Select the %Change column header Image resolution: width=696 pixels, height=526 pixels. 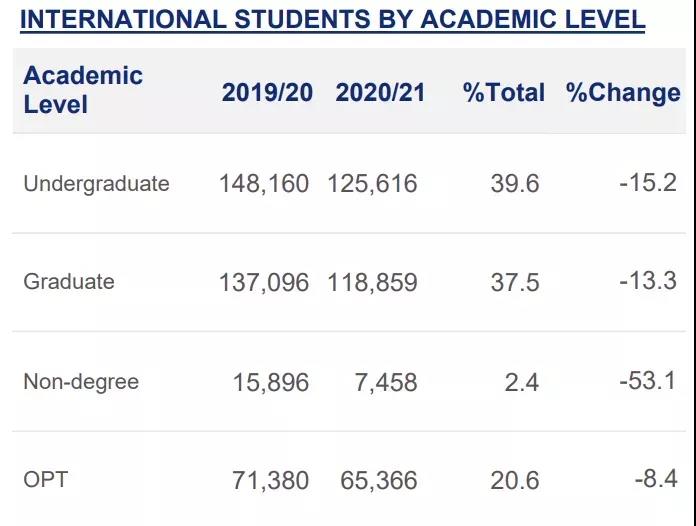(x=623, y=94)
